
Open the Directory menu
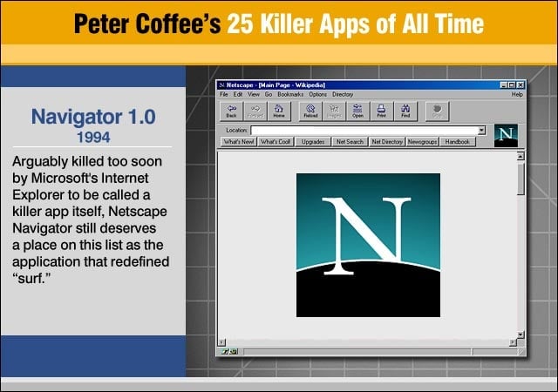pos(343,94)
